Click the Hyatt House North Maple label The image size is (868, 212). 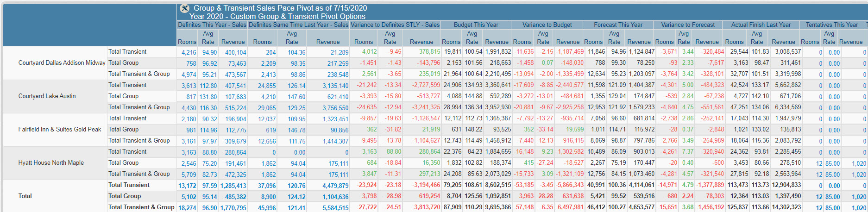click(x=51, y=163)
